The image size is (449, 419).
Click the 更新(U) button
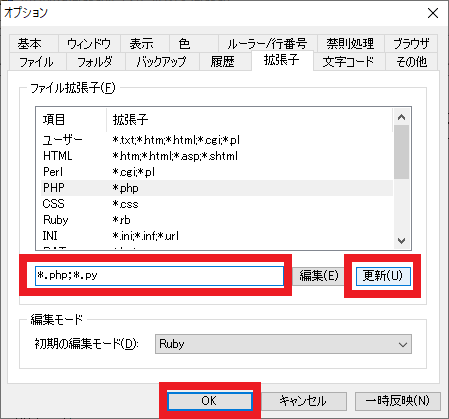tap(383, 276)
